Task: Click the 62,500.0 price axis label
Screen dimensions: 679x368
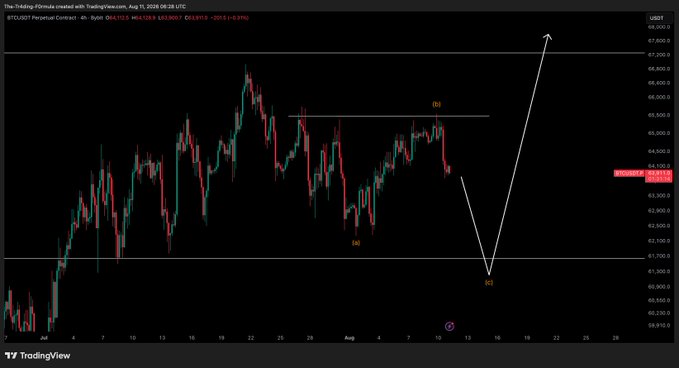Action: tap(659, 226)
